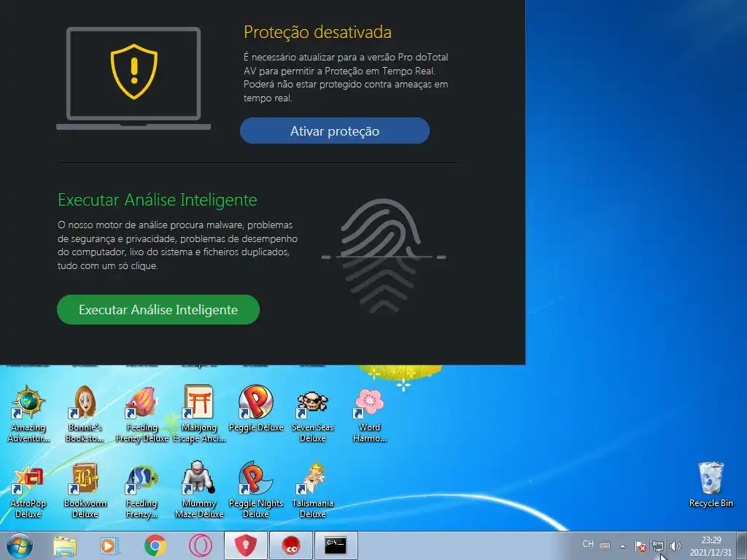Viewport: 747px width, 560px height.
Task: Select Peggle Deluxe desktop icon
Action: 256,409
